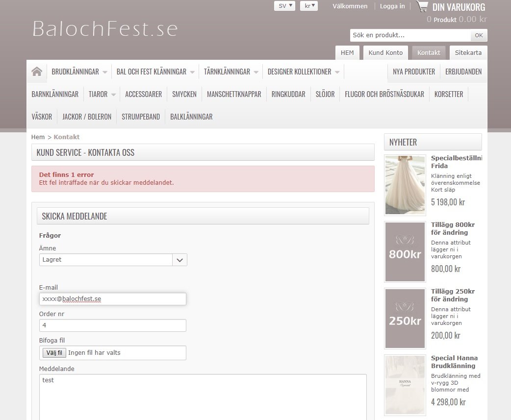Click the Välj fil button
This screenshot has height=420, width=511.
54,352
